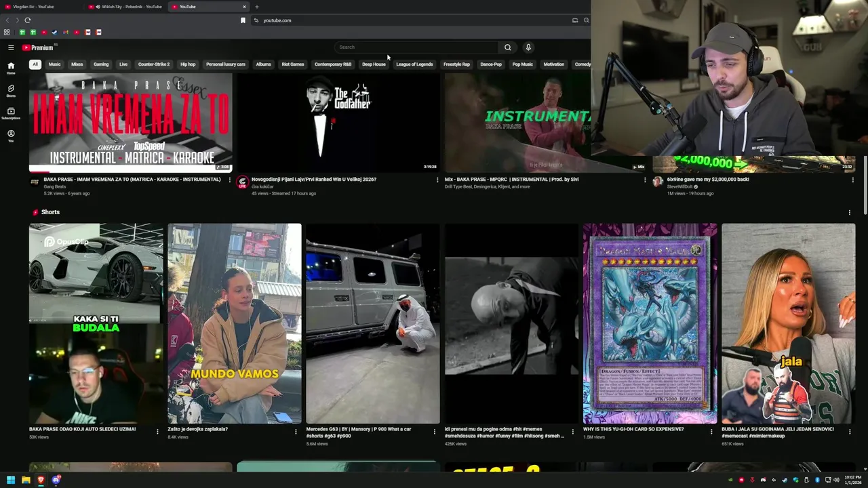868x488 pixels.
Task: Open options for Zašto je devojka zaplakala short
Action: (296, 431)
